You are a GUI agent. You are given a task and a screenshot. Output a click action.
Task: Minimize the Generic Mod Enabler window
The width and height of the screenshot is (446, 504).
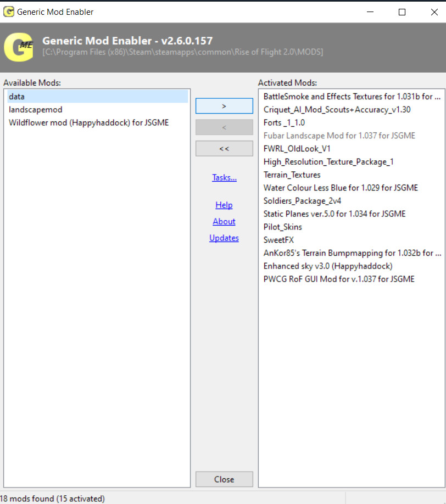point(370,12)
